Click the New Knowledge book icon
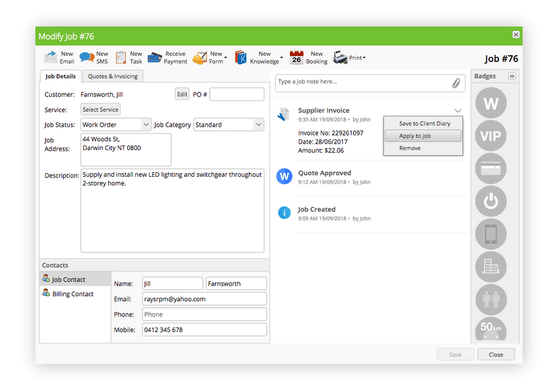Image resolution: width=559 pixels, height=392 pixels. point(240,58)
